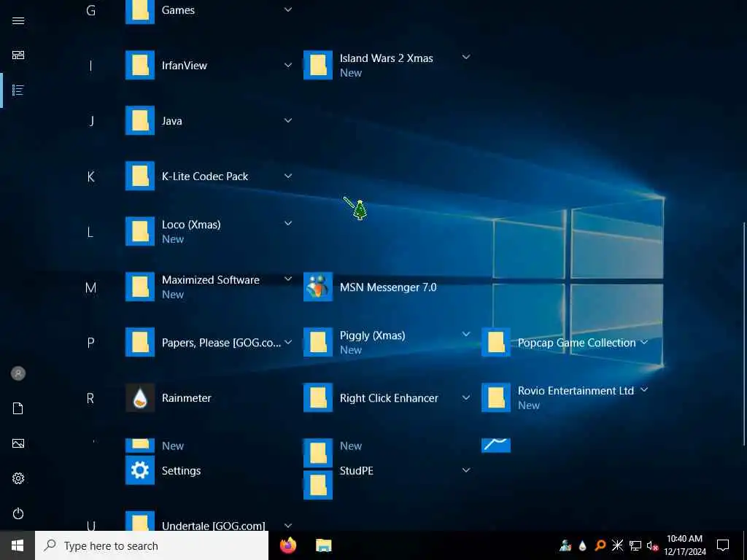Expand the Rovio Entertainment Ltd chevron

tap(644, 389)
